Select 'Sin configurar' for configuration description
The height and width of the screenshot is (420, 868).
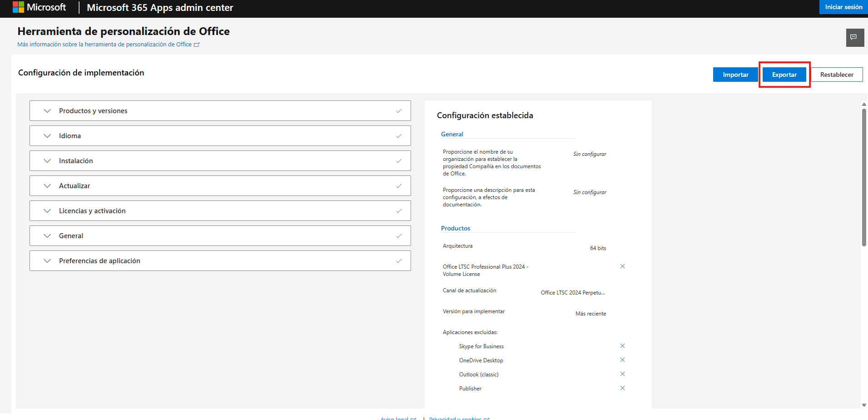pyautogui.click(x=590, y=192)
